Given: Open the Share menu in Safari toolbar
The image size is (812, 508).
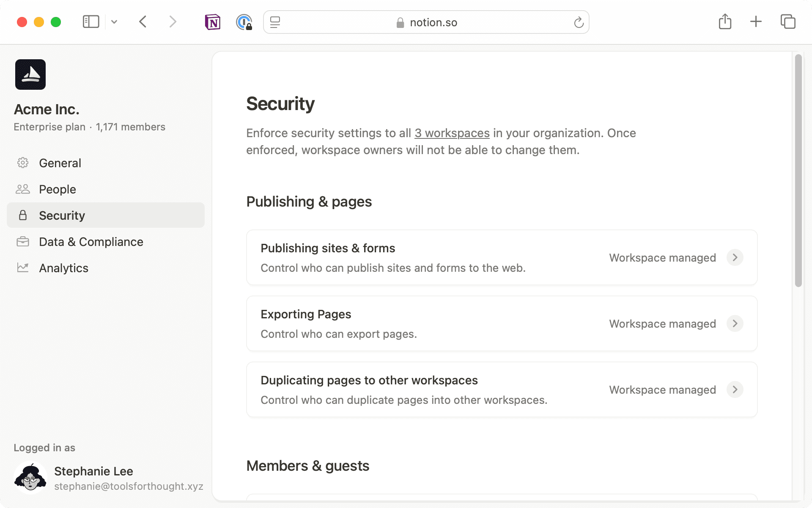Looking at the screenshot, I should click(x=725, y=22).
